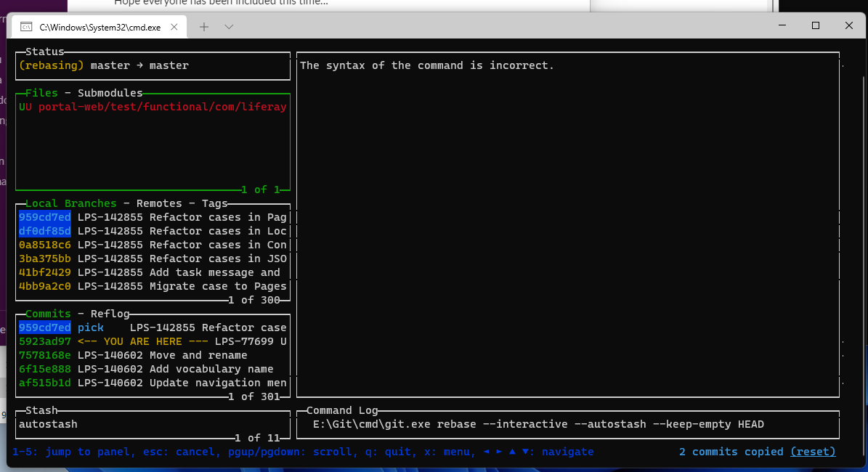Select row 3ba375bb Refactor cases in JSO
This screenshot has width=868, height=472.
click(153, 259)
